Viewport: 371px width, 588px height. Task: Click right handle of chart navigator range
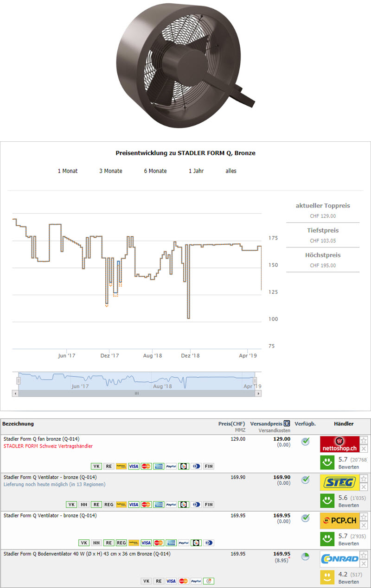point(255,380)
